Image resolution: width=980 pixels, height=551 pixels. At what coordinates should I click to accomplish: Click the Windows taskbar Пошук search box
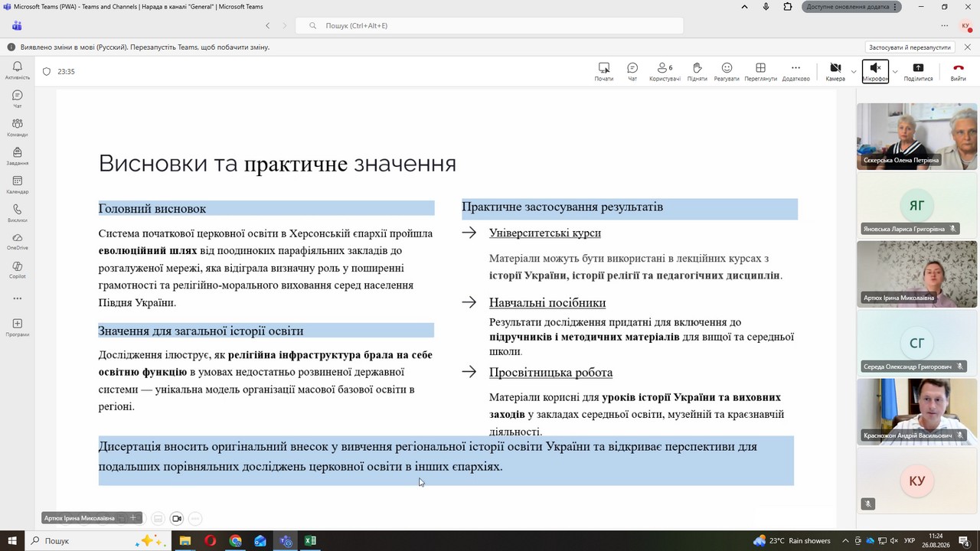click(98, 540)
